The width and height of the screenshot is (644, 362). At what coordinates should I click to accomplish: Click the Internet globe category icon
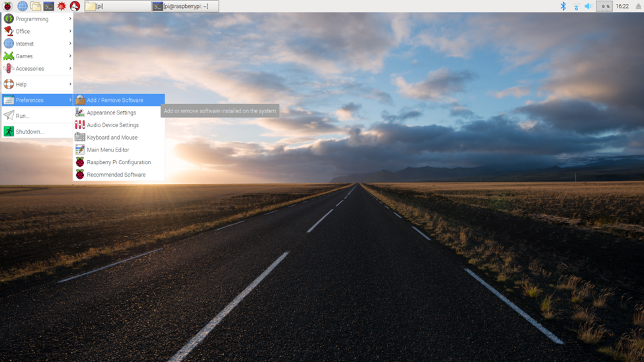pyautogui.click(x=9, y=44)
